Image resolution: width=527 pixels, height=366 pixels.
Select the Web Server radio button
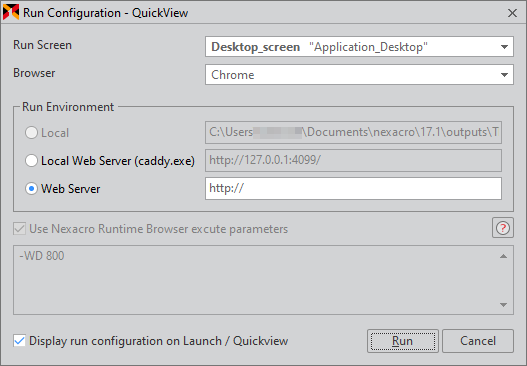click(x=31, y=189)
